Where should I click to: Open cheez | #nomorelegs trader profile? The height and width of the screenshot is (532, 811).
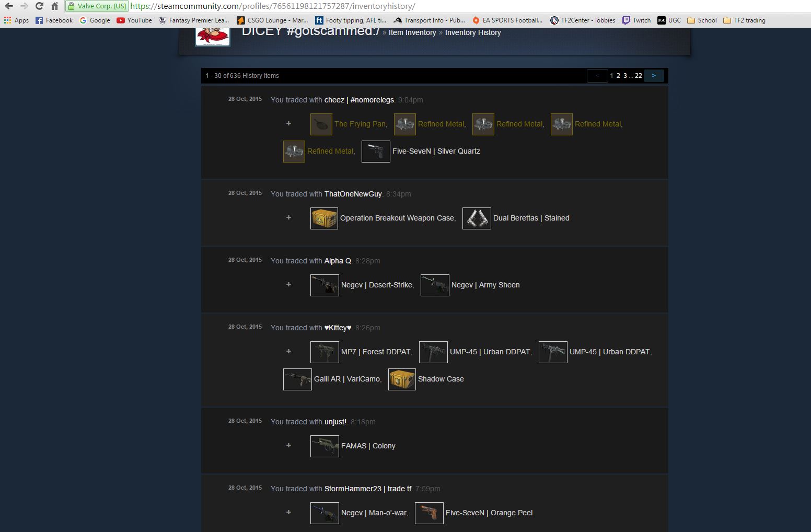[359, 100]
